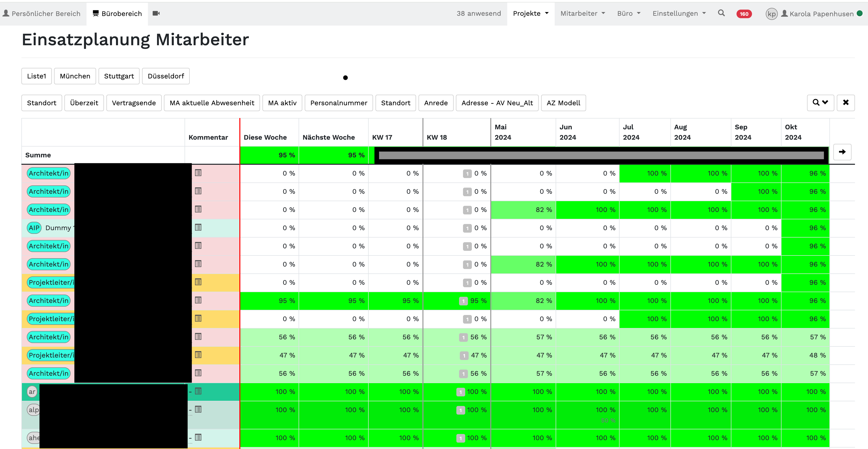Click the first Architekt/in role tag
Screen dimensions: 868x449
click(x=48, y=173)
